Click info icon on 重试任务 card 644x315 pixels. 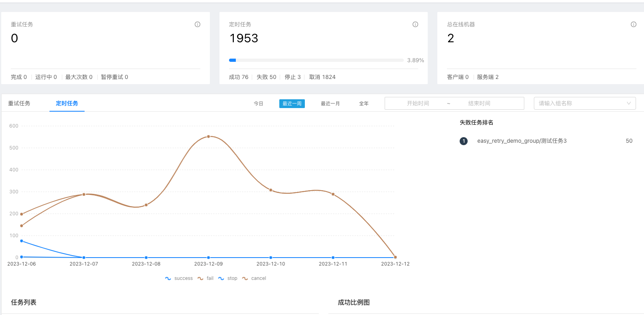pyautogui.click(x=198, y=24)
